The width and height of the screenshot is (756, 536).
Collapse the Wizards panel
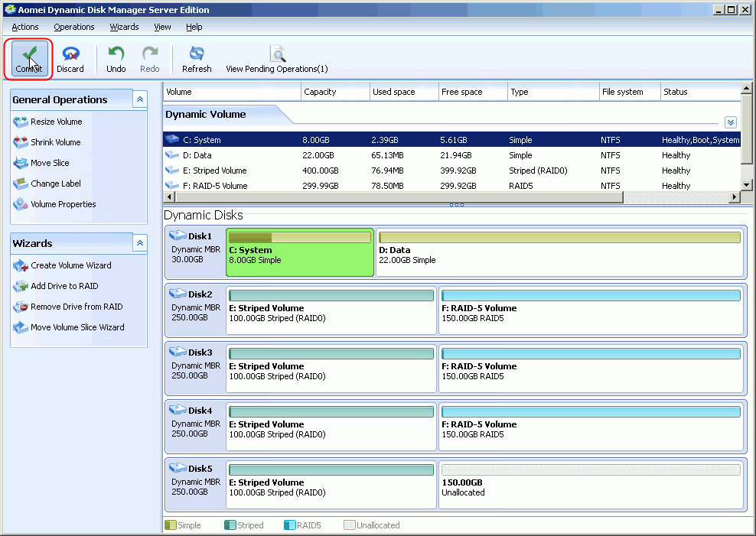[140, 243]
